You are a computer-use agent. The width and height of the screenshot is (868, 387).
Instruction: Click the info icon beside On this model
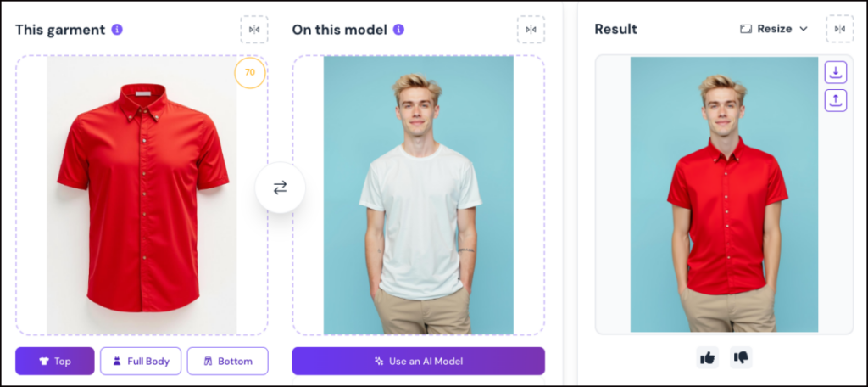coord(398,30)
